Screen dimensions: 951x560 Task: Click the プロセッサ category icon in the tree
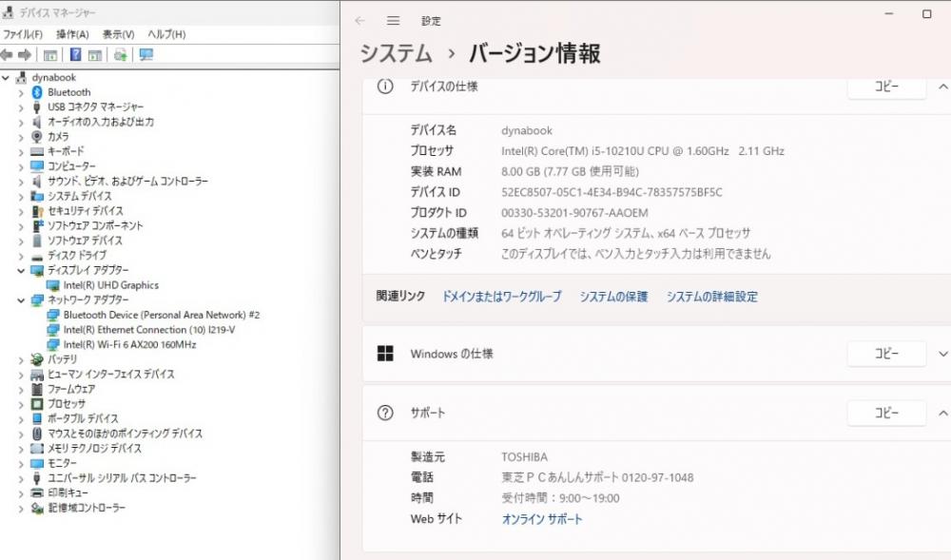[x=37, y=404]
